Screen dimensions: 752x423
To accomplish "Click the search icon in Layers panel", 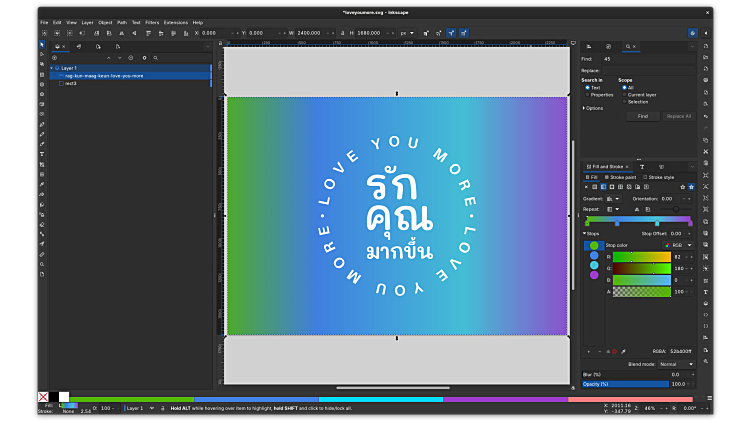I will coord(157,58).
